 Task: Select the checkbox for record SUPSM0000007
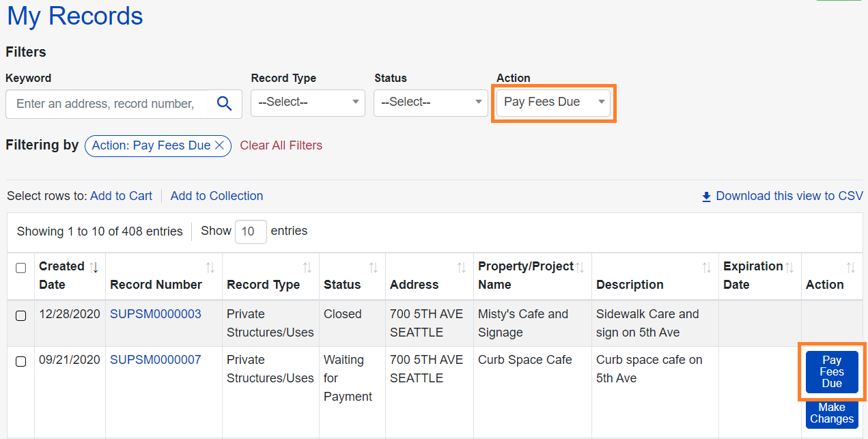pyautogui.click(x=21, y=361)
